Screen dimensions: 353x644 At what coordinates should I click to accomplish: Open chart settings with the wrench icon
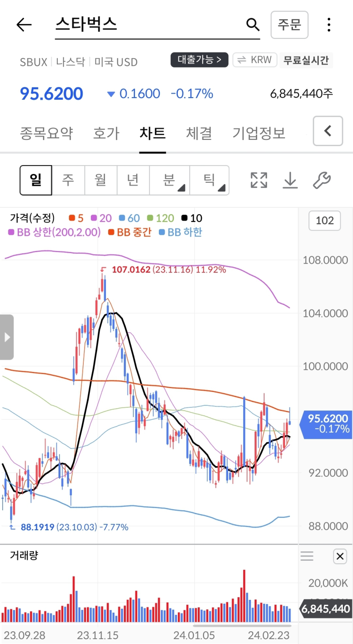[322, 180]
